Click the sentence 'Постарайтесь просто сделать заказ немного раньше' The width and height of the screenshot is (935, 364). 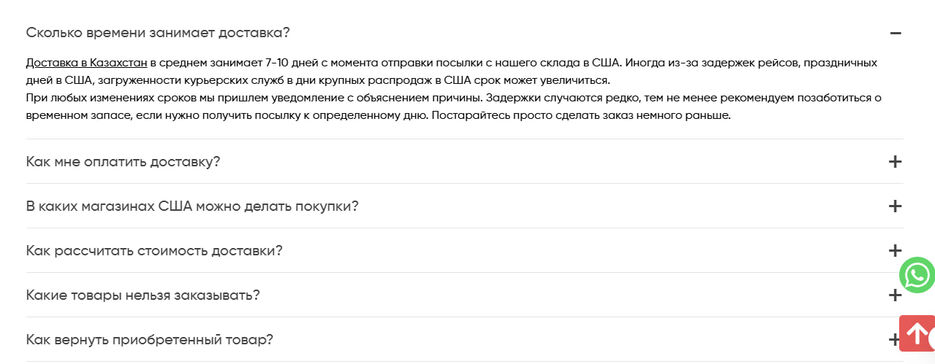point(581,116)
